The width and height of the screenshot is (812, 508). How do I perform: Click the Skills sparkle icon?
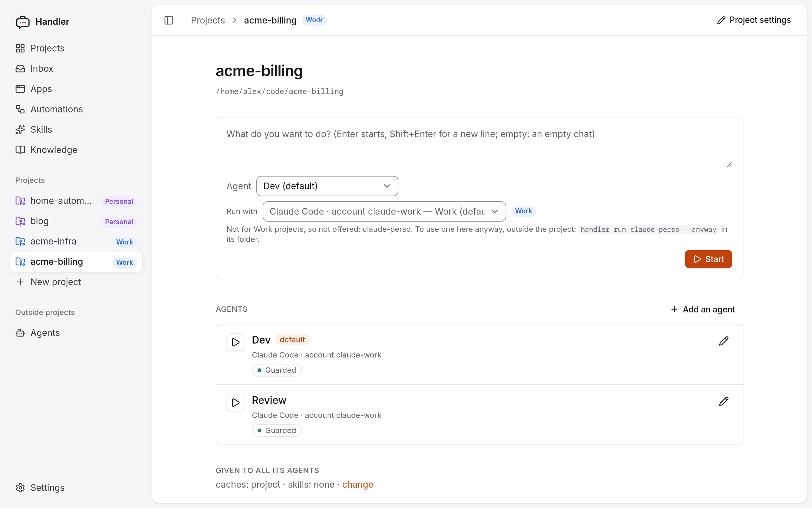tap(20, 130)
